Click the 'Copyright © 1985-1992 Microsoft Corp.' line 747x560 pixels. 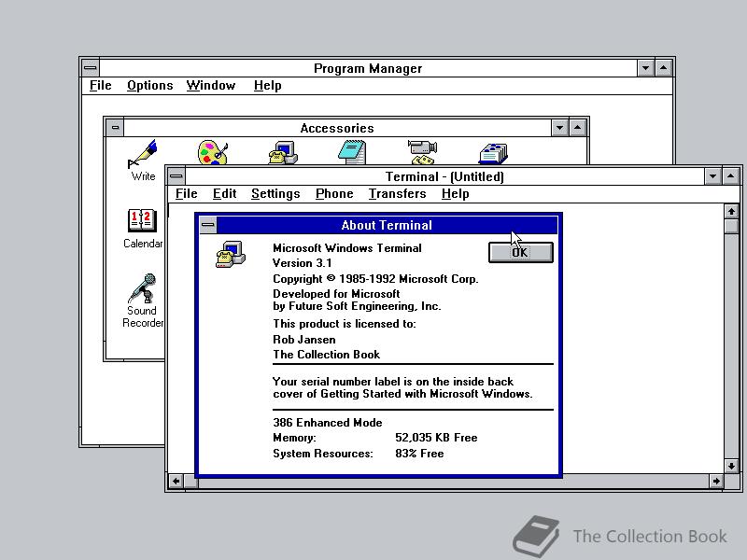point(375,278)
